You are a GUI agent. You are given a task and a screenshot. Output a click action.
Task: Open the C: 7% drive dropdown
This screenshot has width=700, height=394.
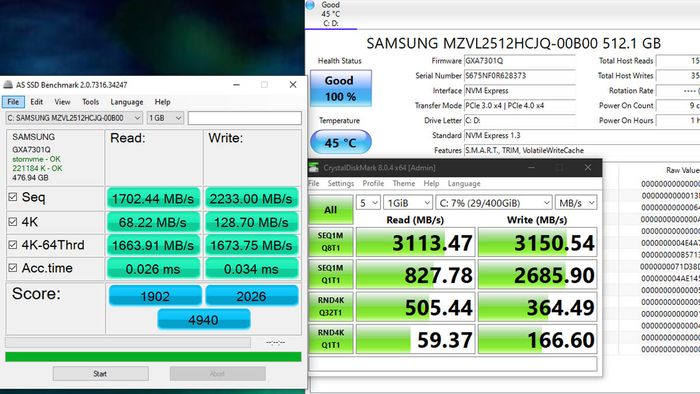coord(494,203)
